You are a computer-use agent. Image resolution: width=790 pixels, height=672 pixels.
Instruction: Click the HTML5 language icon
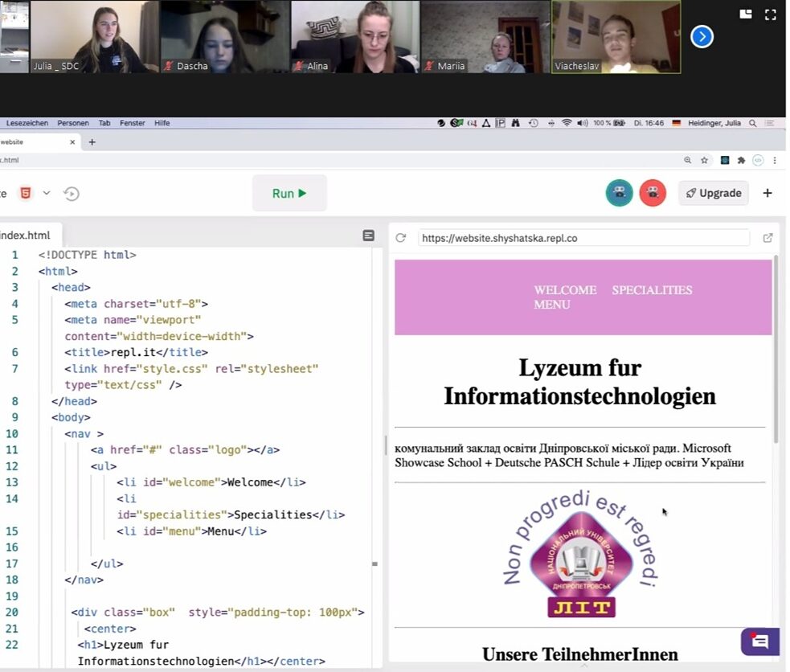(27, 194)
